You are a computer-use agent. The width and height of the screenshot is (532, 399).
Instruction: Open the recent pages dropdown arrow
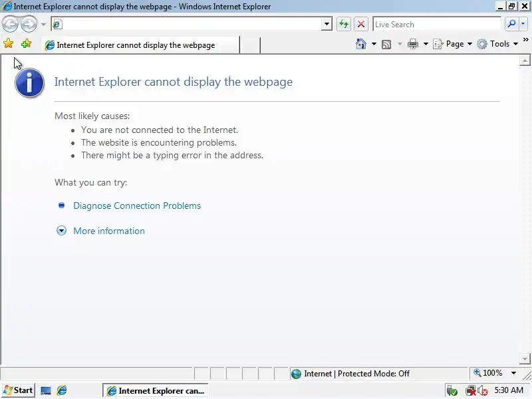pos(43,25)
